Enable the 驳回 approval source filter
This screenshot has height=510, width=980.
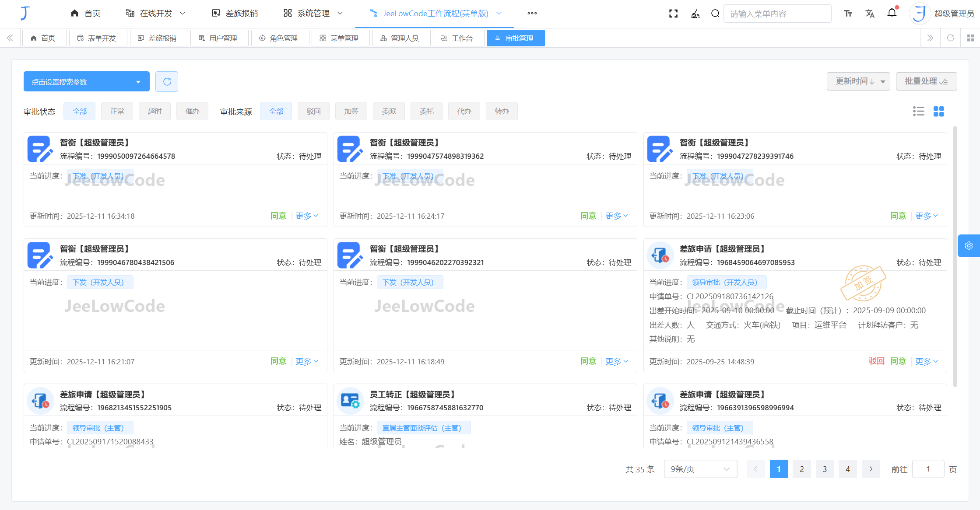[x=313, y=111]
